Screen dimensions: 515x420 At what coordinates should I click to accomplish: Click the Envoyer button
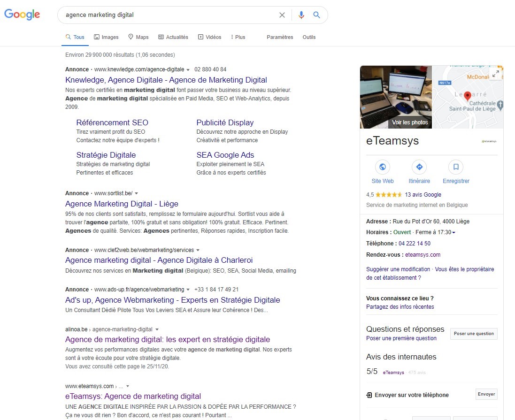tap(486, 394)
